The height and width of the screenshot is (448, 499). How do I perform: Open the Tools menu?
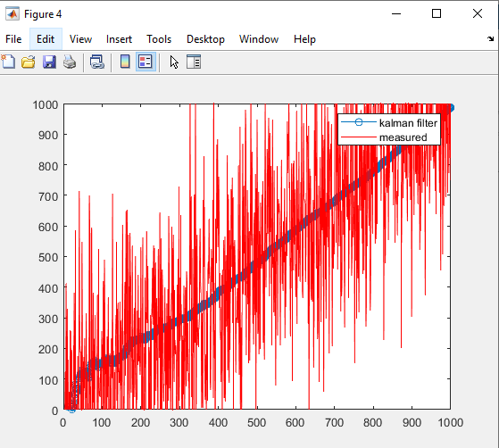(159, 39)
